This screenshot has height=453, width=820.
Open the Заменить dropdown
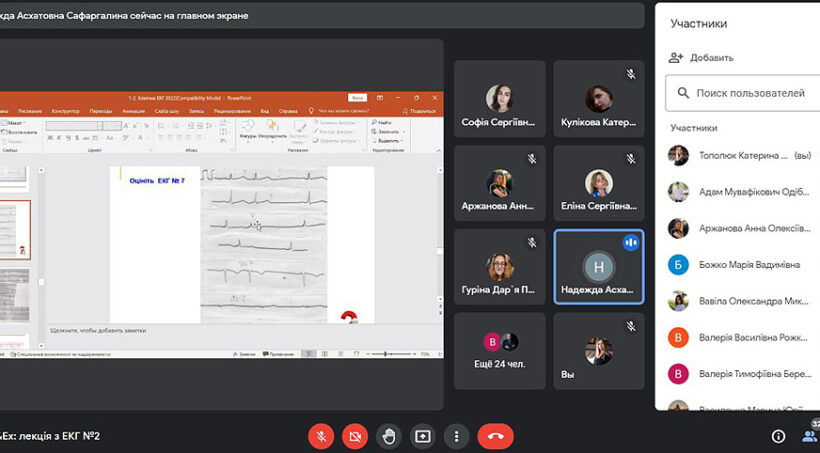[x=388, y=132]
